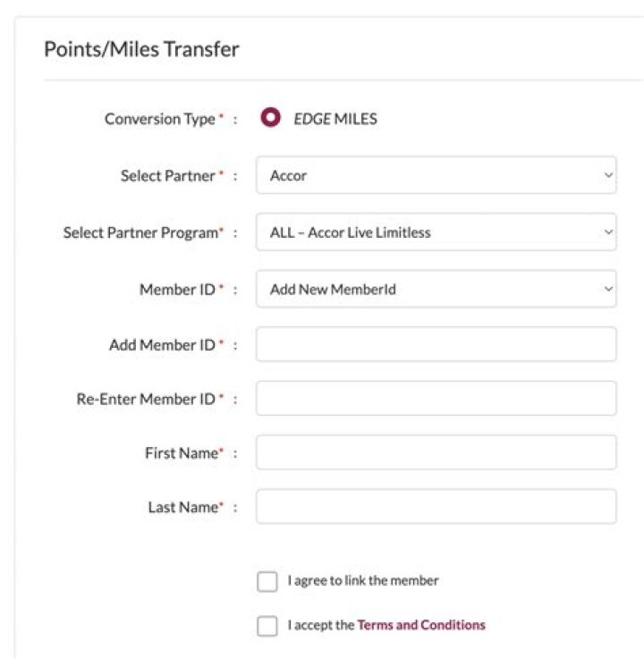Screen dimensions: 644x659
Task: Click the Select Partner field label
Action: [x=168, y=176]
